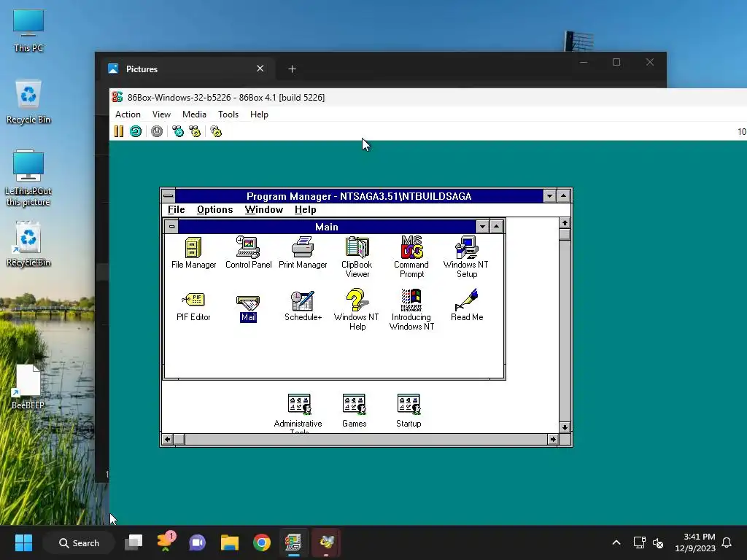Open File Manager in Main group
The height and width of the screenshot is (560, 747).
click(x=193, y=253)
